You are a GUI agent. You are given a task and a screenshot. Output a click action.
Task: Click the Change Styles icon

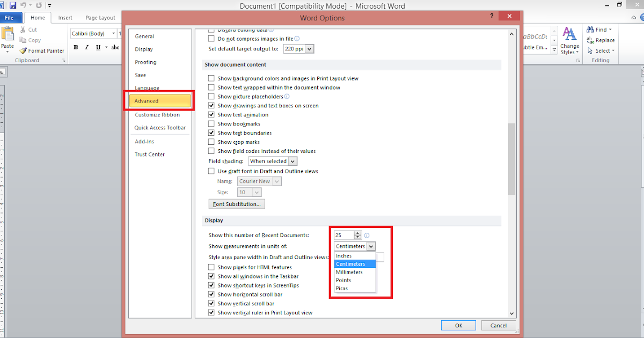tap(569, 34)
